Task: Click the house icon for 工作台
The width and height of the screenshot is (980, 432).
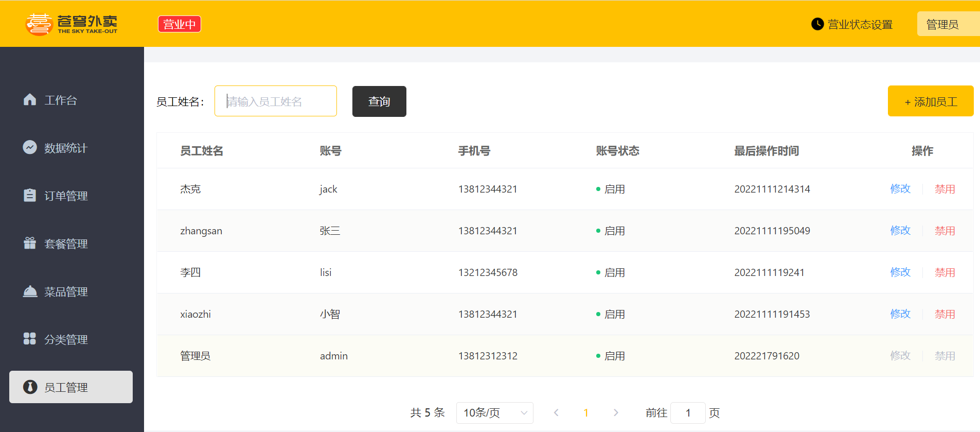Action: (30, 99)
